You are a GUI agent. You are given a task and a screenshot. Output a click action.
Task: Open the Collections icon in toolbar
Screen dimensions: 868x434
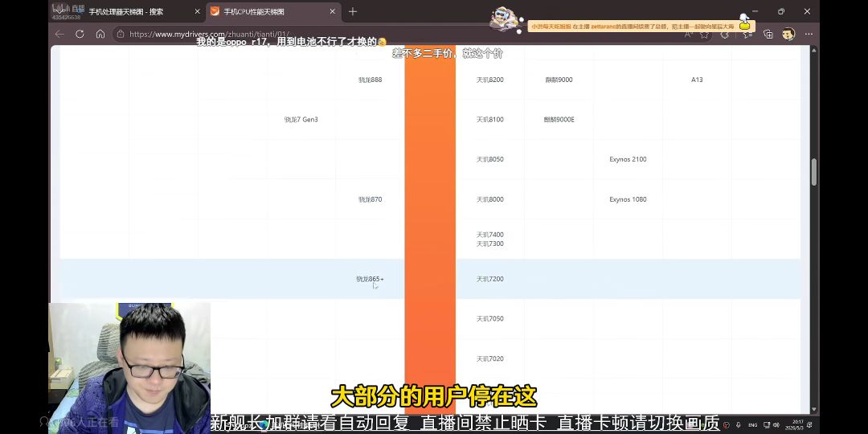(768, 34)
